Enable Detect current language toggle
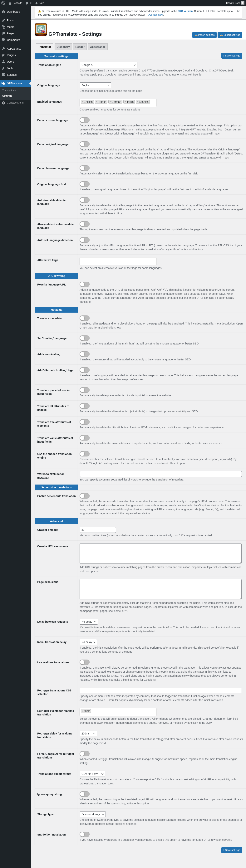 coord(85,120)
